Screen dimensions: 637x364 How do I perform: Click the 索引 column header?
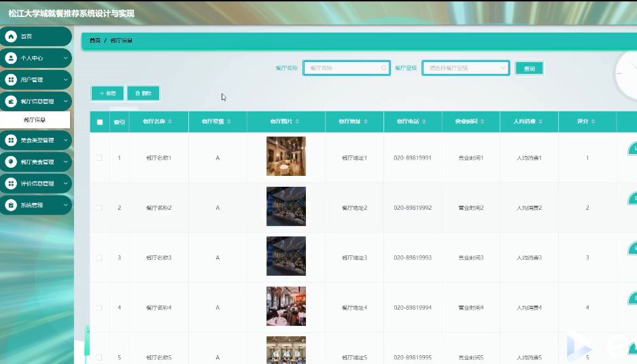[120, 122]
